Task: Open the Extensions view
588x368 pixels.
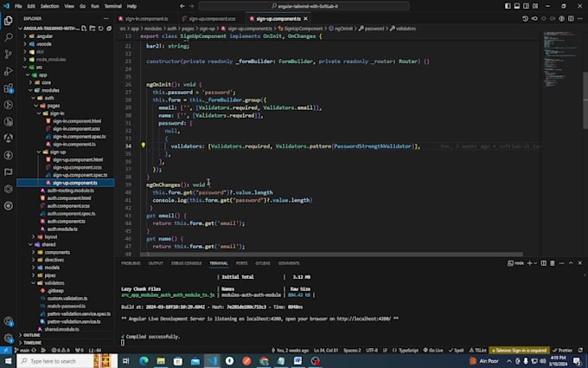Action: pos(9,88)
